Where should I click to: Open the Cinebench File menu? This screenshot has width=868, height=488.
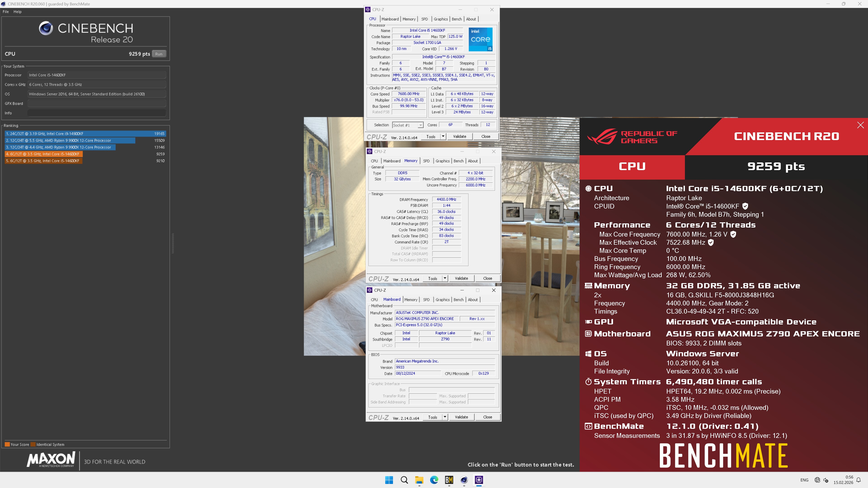coord(6,12)
